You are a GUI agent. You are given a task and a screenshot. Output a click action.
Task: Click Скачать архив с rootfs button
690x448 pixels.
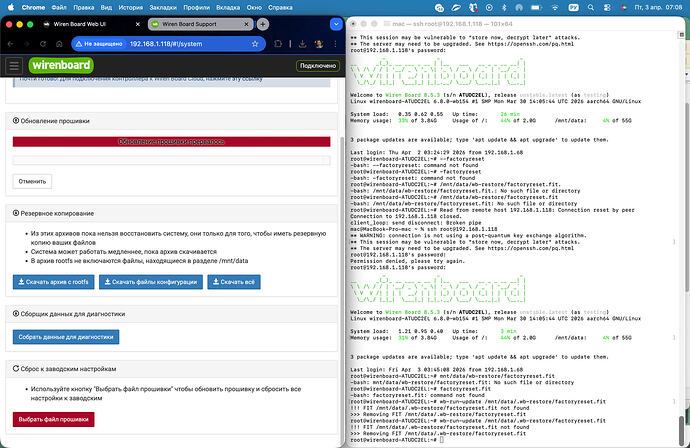53,282
